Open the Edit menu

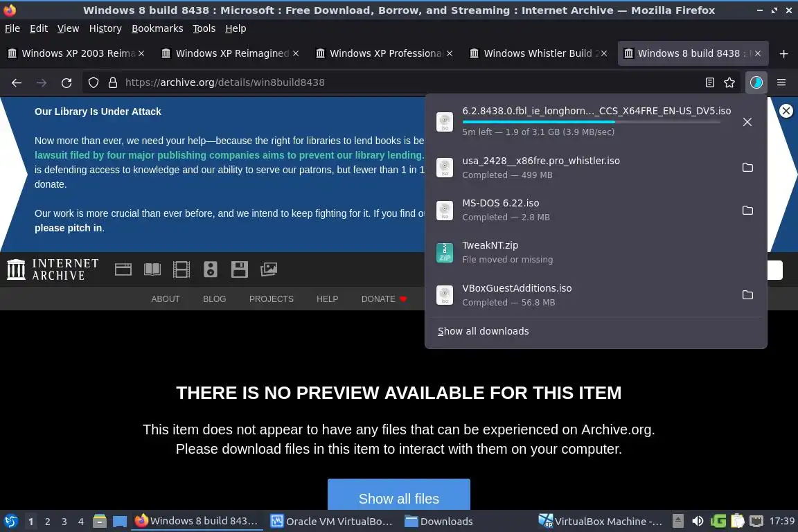tap(39, 28)
